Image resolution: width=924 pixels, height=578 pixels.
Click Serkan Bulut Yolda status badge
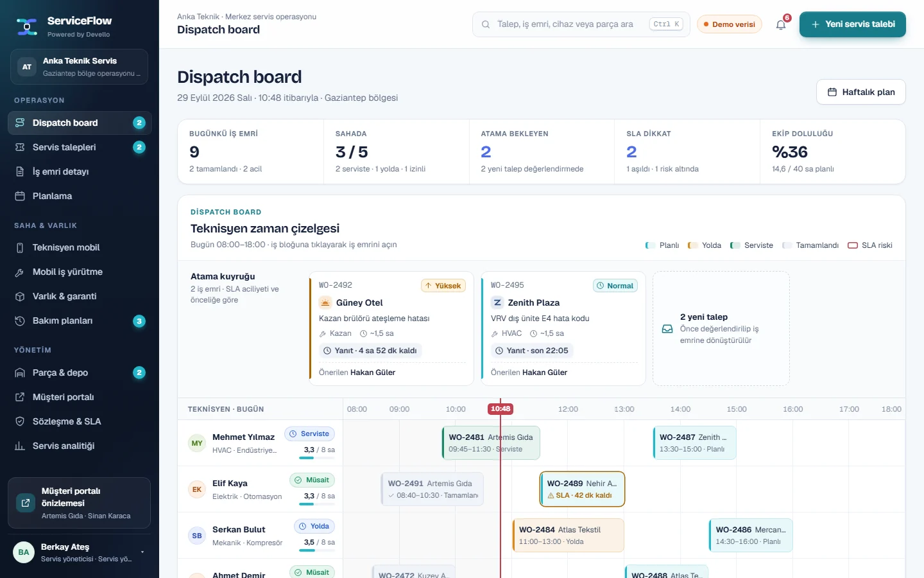click(x=314, y=527)
